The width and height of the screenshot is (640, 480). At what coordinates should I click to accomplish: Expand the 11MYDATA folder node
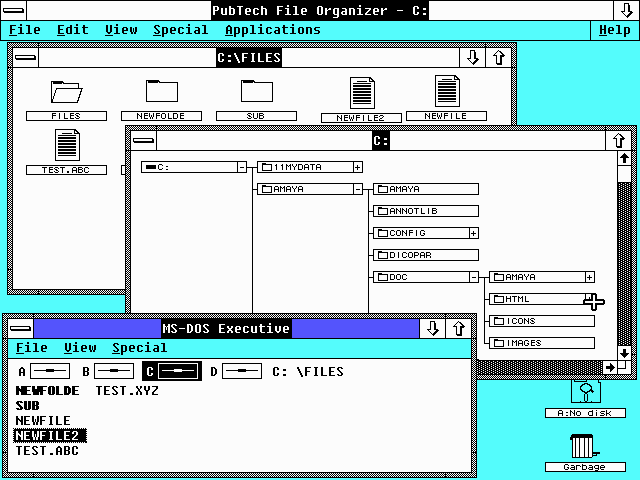click(x=358, y=167)
